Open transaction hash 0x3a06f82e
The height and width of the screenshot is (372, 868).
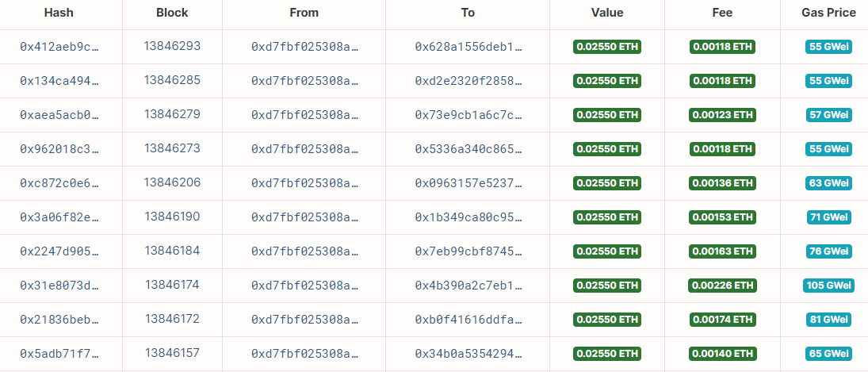(61, 217)
